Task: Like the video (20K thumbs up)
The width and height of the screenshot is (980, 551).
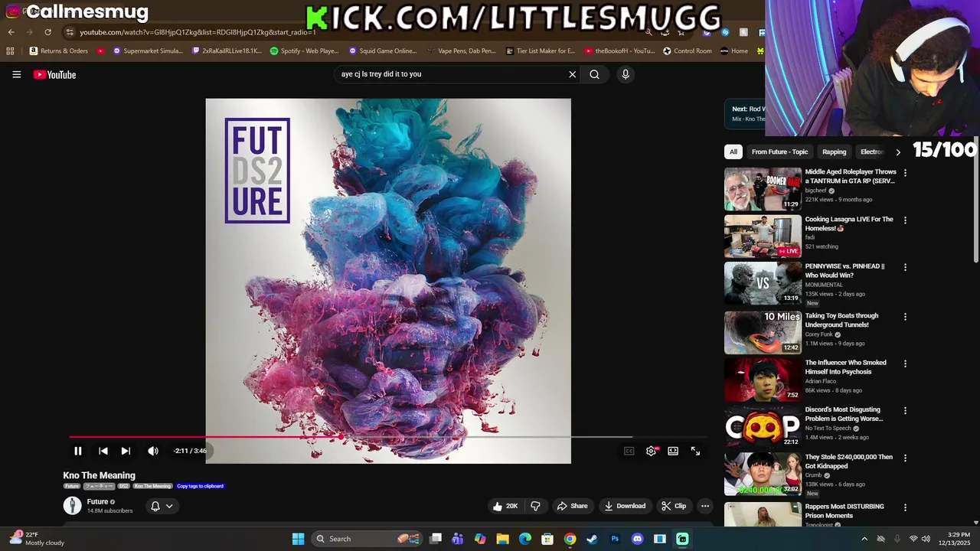Action: [x=506, y=506]
